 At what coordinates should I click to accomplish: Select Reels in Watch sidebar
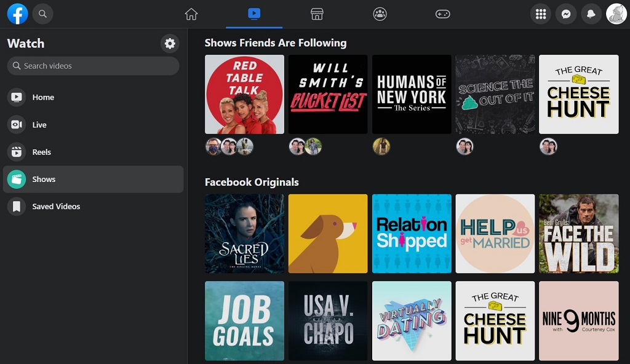pyautogui.click(x=94, y=152)
